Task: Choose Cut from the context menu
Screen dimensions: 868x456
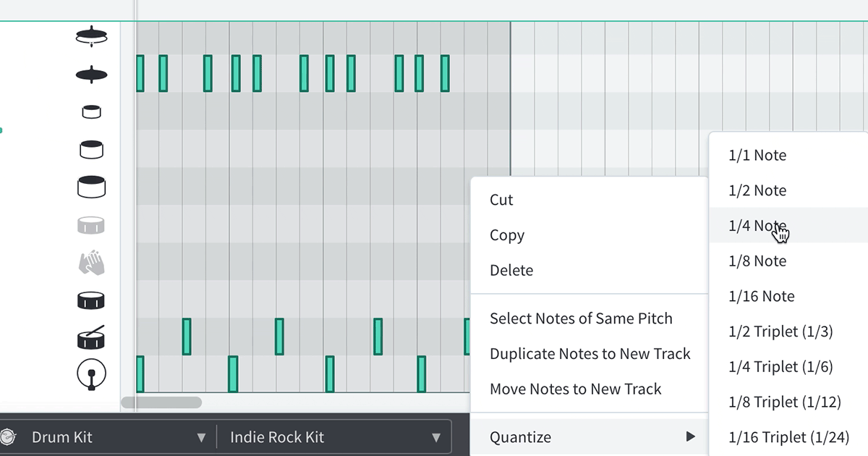Action: [501, 200]
